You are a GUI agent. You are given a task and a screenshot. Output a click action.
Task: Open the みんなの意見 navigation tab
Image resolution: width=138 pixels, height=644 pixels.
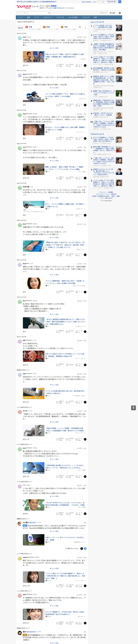click(x=73, y=17)
